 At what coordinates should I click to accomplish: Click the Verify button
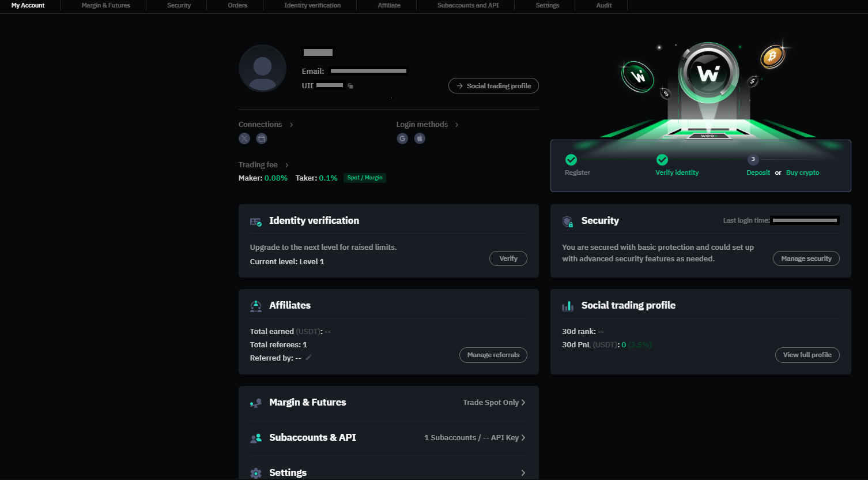(x=508, y=258)
